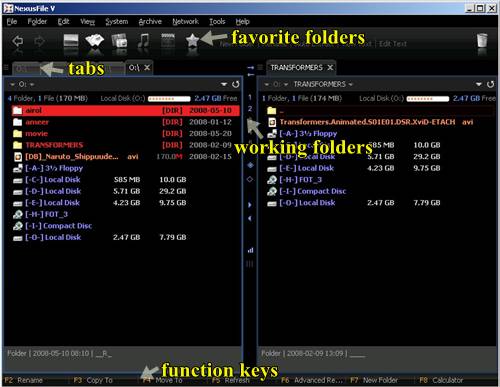Click the left pane disk usage bar

[x=169, y=99]
